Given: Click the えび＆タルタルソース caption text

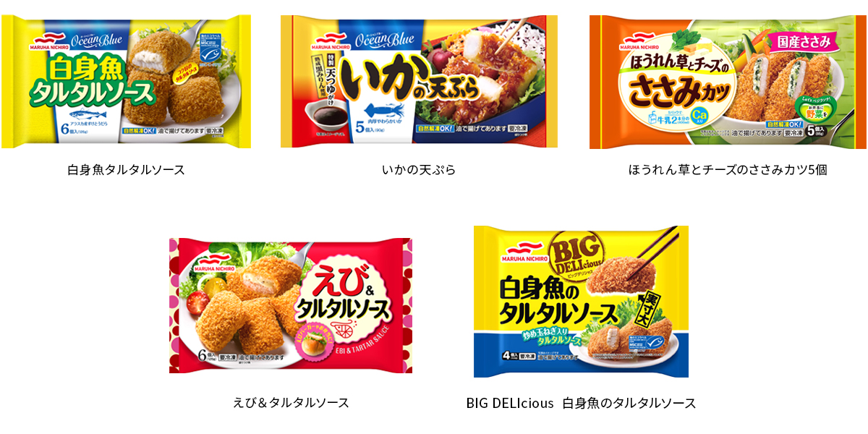Looking at the screenshot, I should click(x=291, y=402).
